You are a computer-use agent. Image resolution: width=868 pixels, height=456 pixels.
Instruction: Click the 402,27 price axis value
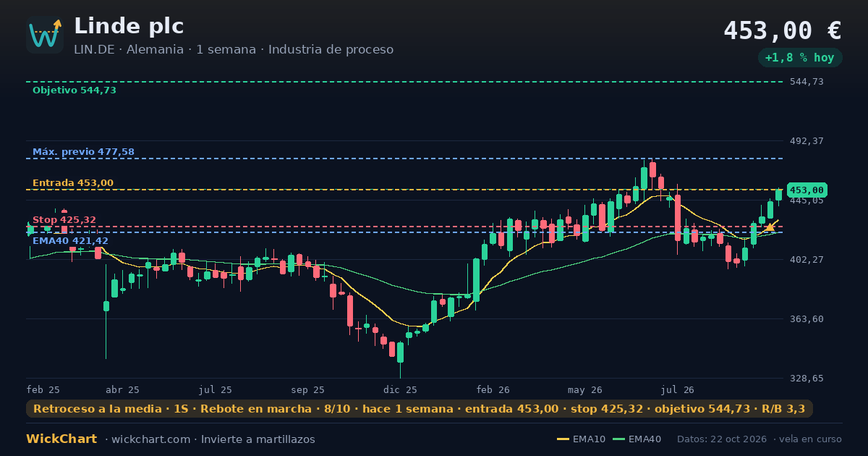pyautogui.click(x=807, y=260)
